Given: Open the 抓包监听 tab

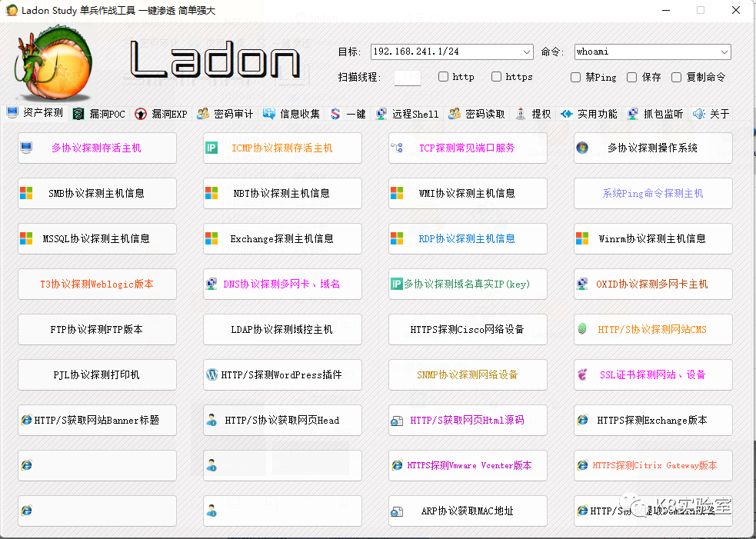Looking at the screenshot, I should pyautogui.click(x=655, y=114).
